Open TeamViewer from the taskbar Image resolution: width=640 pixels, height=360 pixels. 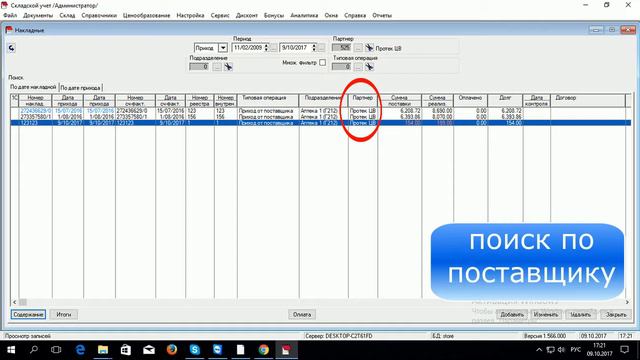coord(218,350)
